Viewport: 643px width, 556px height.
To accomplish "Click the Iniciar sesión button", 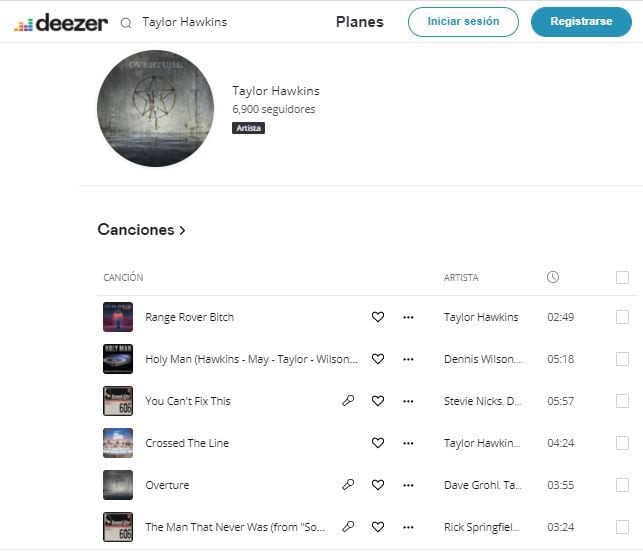I will tap(463, 22).
